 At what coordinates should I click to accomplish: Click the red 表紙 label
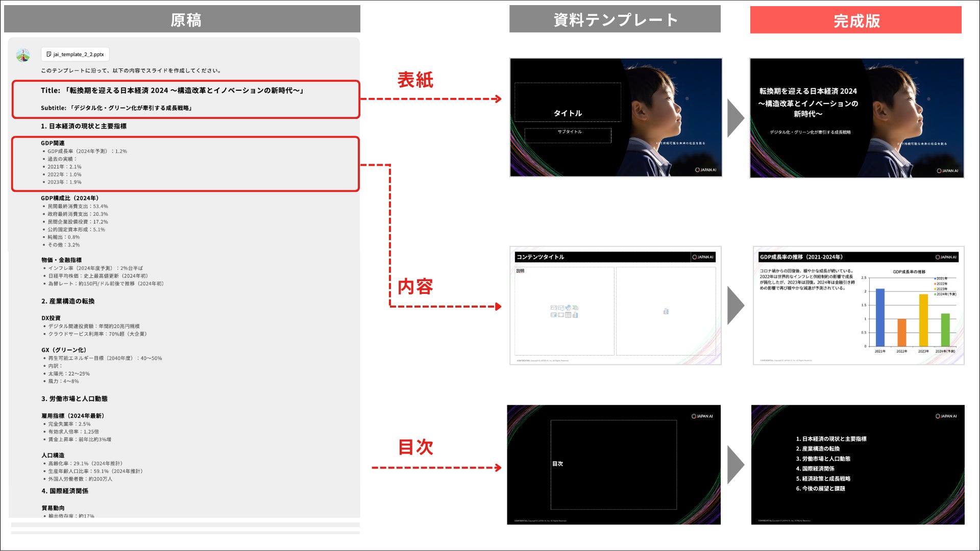click(415, 80)
